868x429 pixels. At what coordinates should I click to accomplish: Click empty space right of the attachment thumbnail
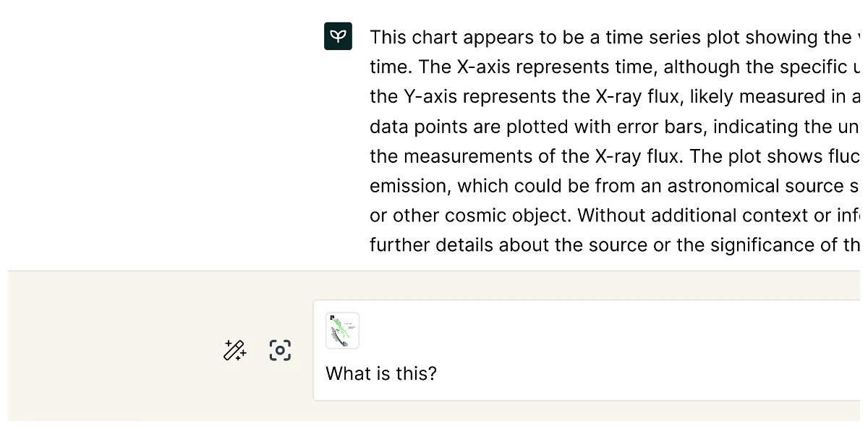pyautogui.click(x=579, y=331)
